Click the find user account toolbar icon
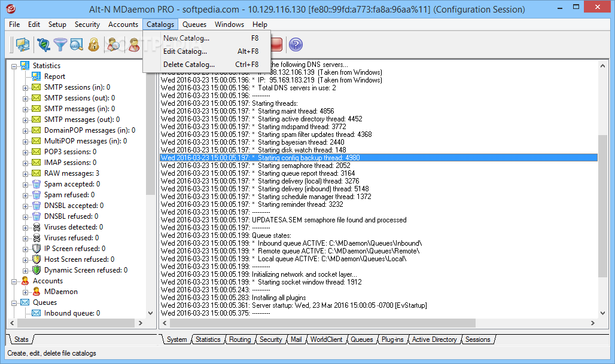The height and width of the screenshot is (364, 615). click(114, 45)
